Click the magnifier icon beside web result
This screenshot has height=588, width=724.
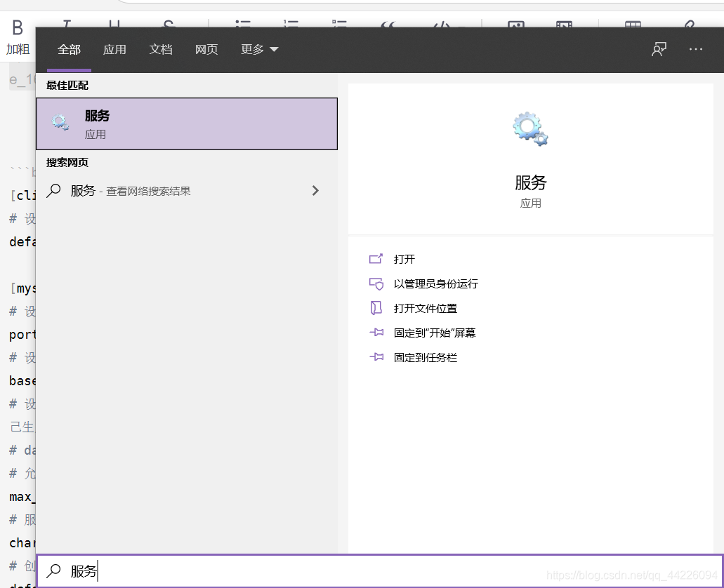click(53, 191)
